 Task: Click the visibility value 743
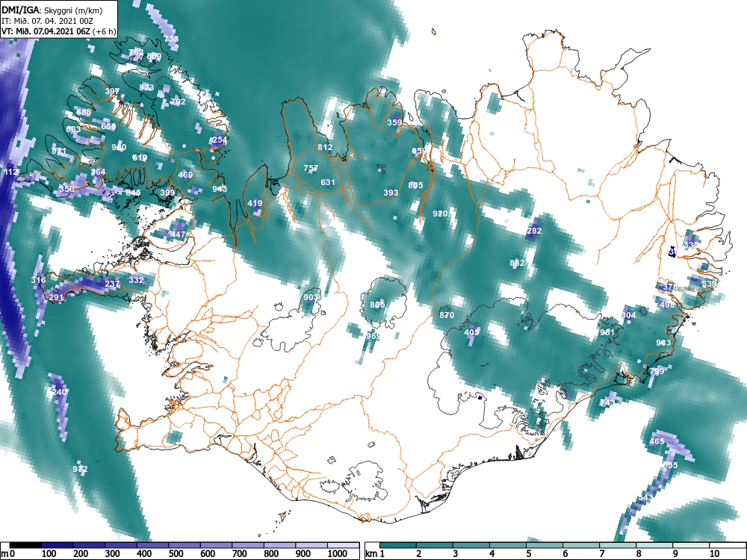607,403
